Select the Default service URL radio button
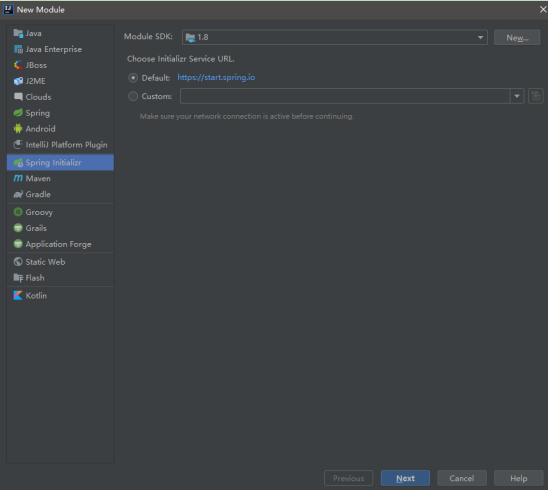The height and width of the screenshot is (490, 548). coord(133,78)
